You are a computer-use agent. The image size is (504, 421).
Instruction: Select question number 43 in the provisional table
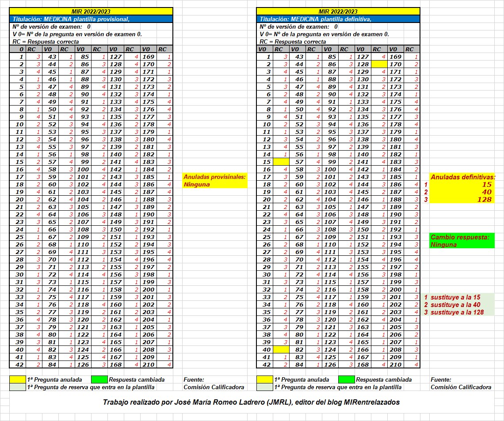(x=52, y=57)
